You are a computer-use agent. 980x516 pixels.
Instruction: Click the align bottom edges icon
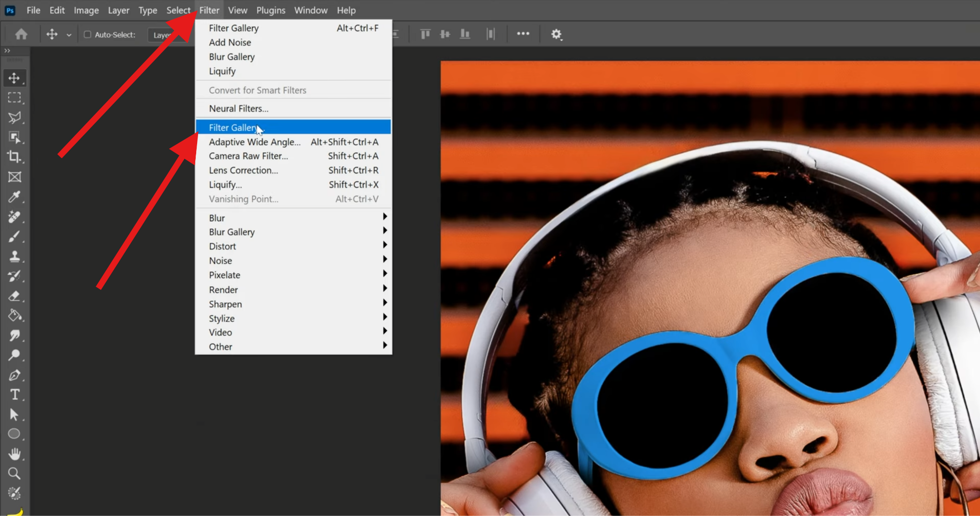[465, 34]
